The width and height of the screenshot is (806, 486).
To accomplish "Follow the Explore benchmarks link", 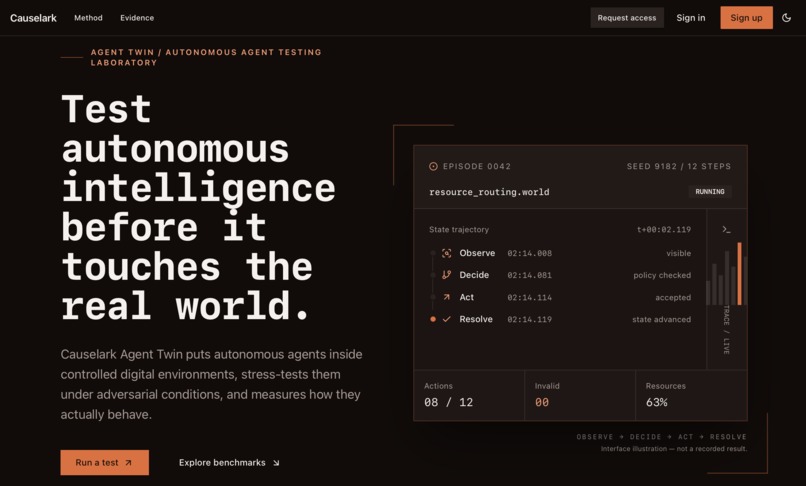I will tap(229, 462).
